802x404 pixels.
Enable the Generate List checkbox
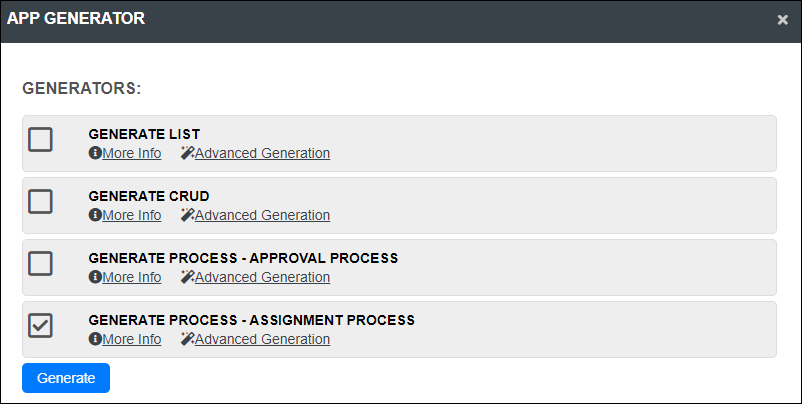(40, 140)
